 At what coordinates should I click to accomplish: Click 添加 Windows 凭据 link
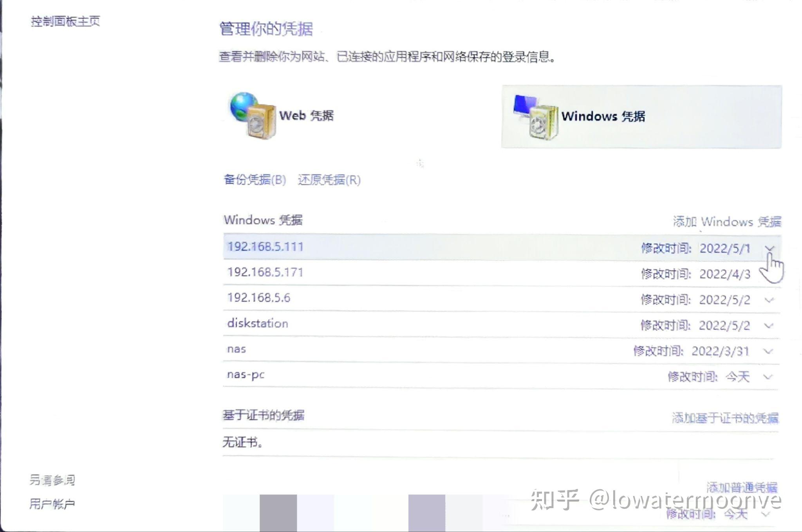[727, 222]
